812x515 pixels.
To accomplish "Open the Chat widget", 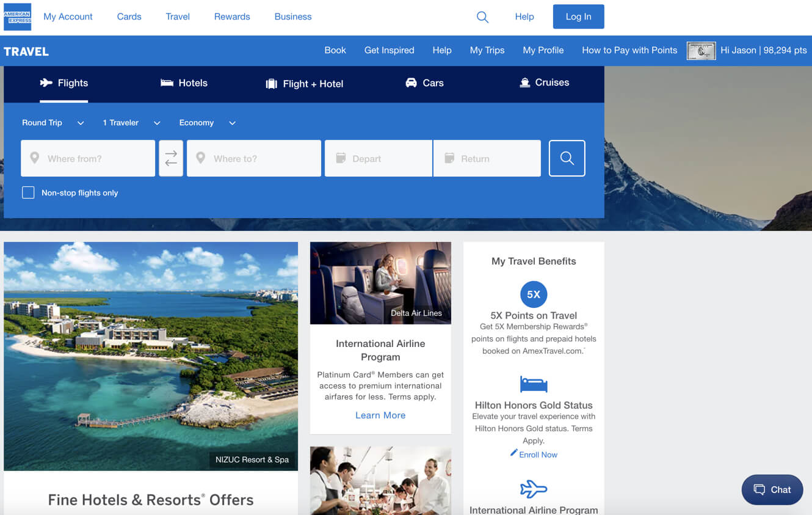I will [772, 489].
